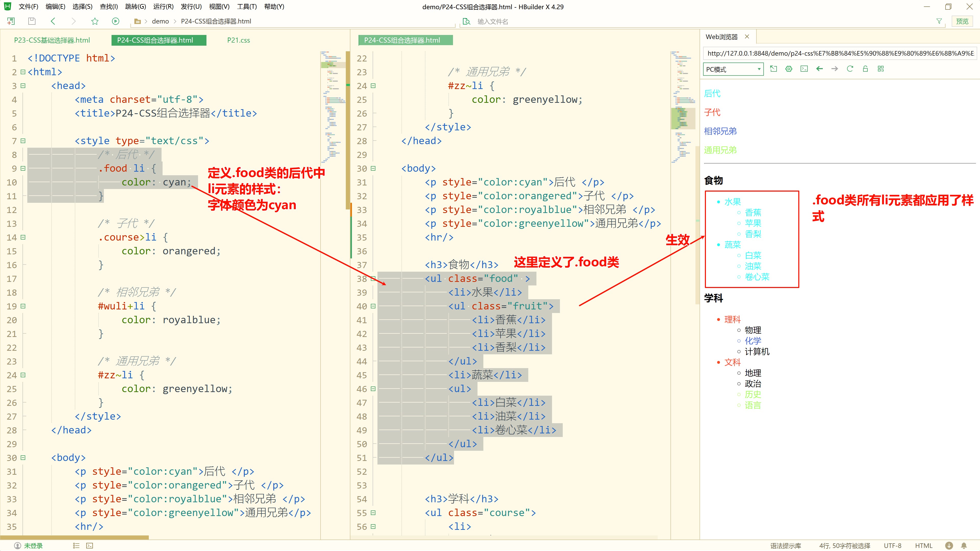Collapse the ul fold on line 46
The image size is (980, 551).
point(373,389)
